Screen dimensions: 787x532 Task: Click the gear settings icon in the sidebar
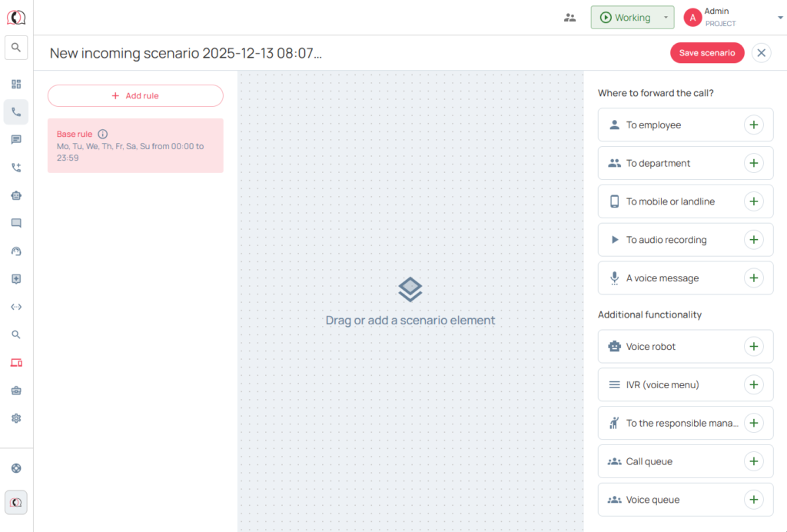point(16,418)
